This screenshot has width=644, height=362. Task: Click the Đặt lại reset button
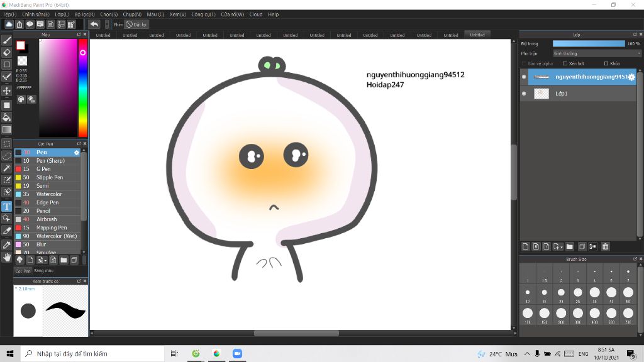tap(136, 25)
